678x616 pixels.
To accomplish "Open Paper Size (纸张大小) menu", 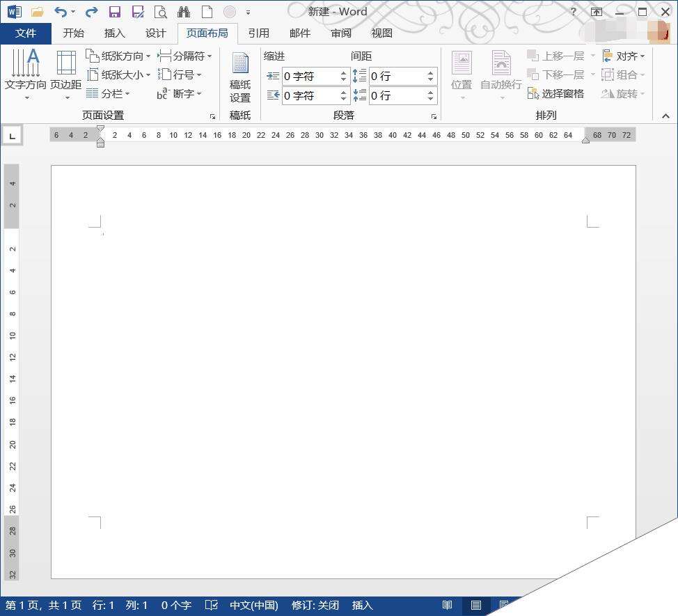I will click(118, 74).
